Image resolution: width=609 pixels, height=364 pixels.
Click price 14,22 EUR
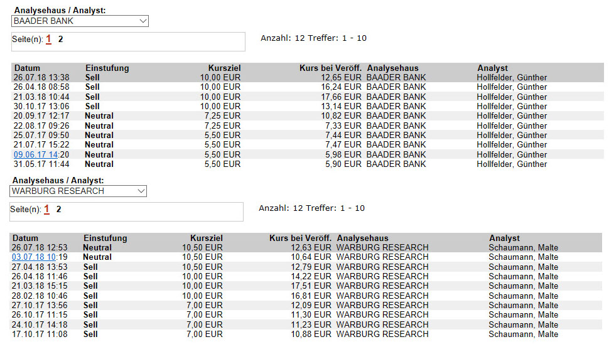coord(311,276)
